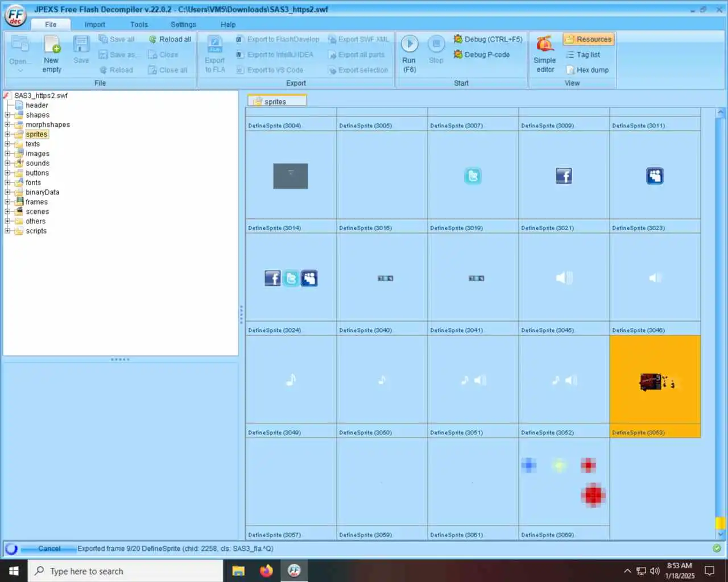Screen dimensions: 728x582
Task: Open the Import ribbon tab
Action: coord(95,24)
